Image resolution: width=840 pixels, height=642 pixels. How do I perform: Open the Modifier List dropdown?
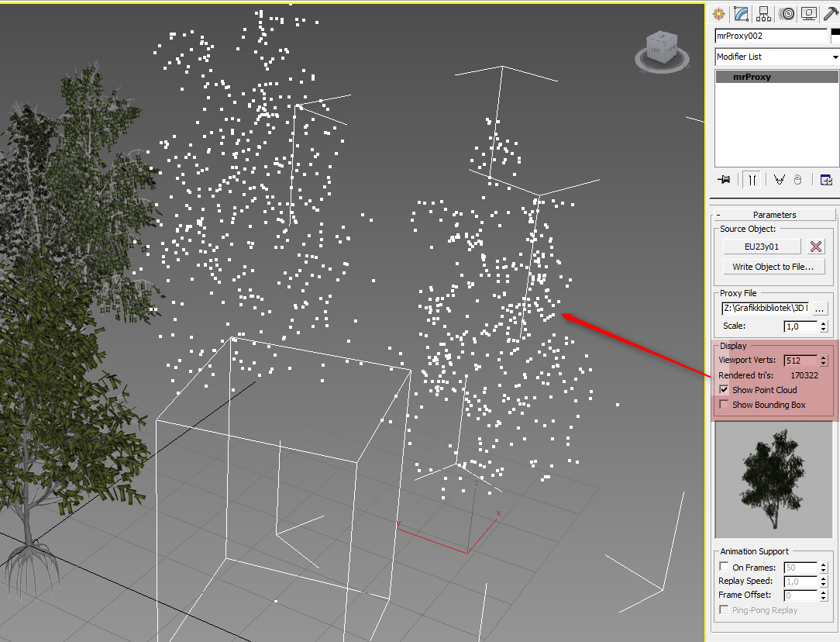pyautogui.click(x=776, y=57)
